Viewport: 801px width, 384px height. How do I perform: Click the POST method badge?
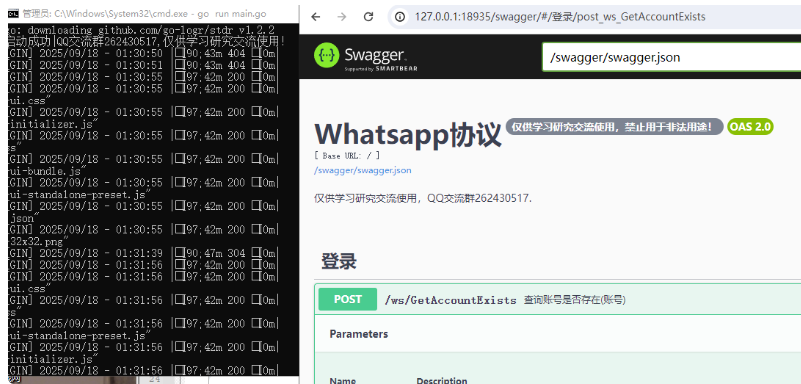coord(347,299)
